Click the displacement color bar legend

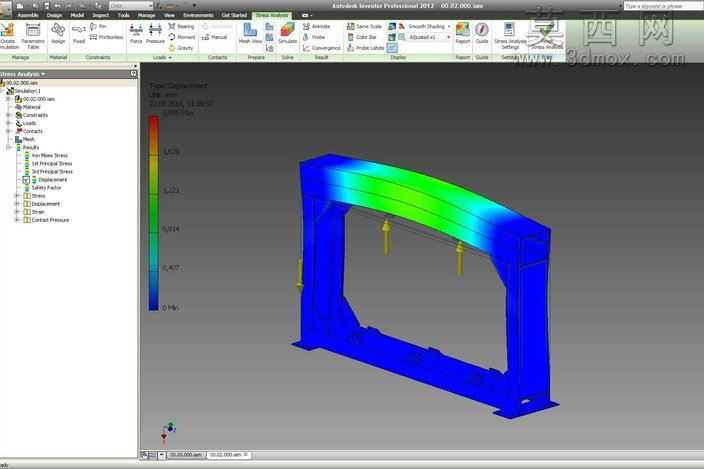(154, 213)
